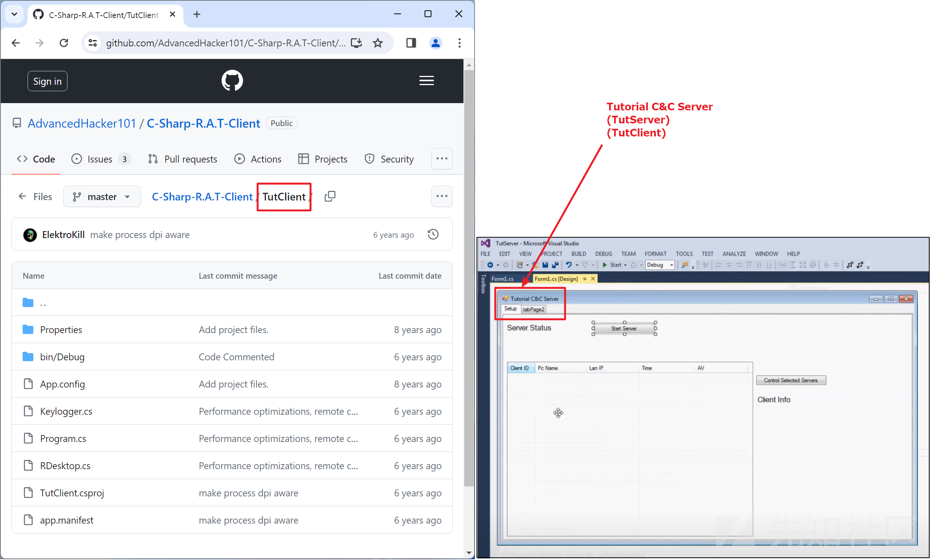This screenshot has width=930, height=560.
Task: Open the Debug configuration combo box in Visual Studio
Action: point(660,265)
